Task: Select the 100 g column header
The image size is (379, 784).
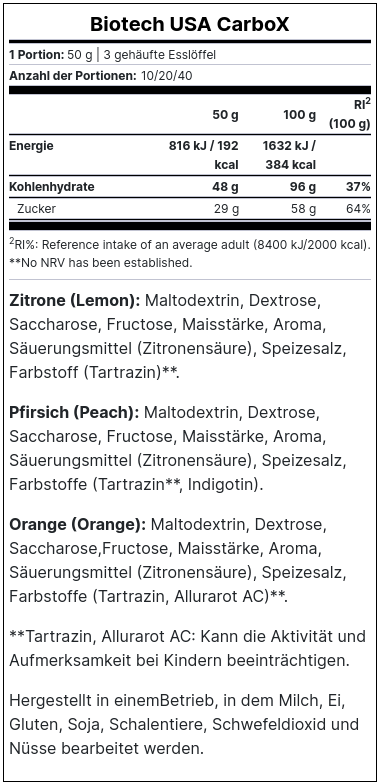Action: coord(300,115)
